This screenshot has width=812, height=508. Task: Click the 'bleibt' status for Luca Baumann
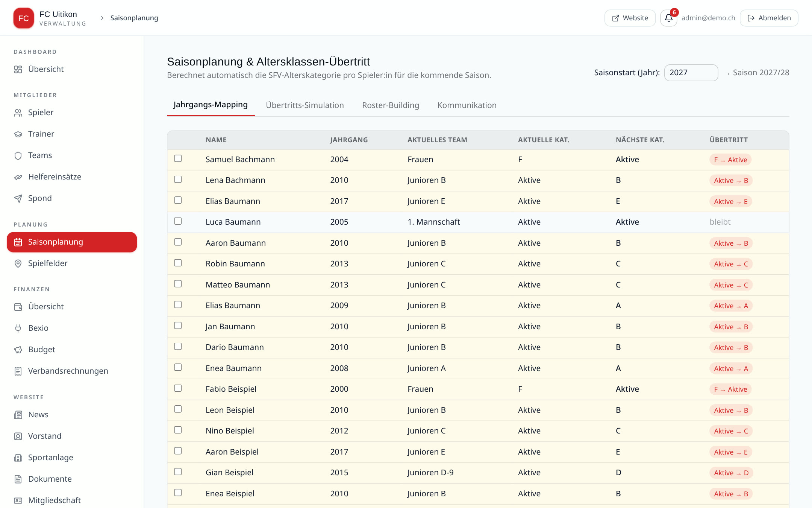pyautogui.click(x=720, y=222)
